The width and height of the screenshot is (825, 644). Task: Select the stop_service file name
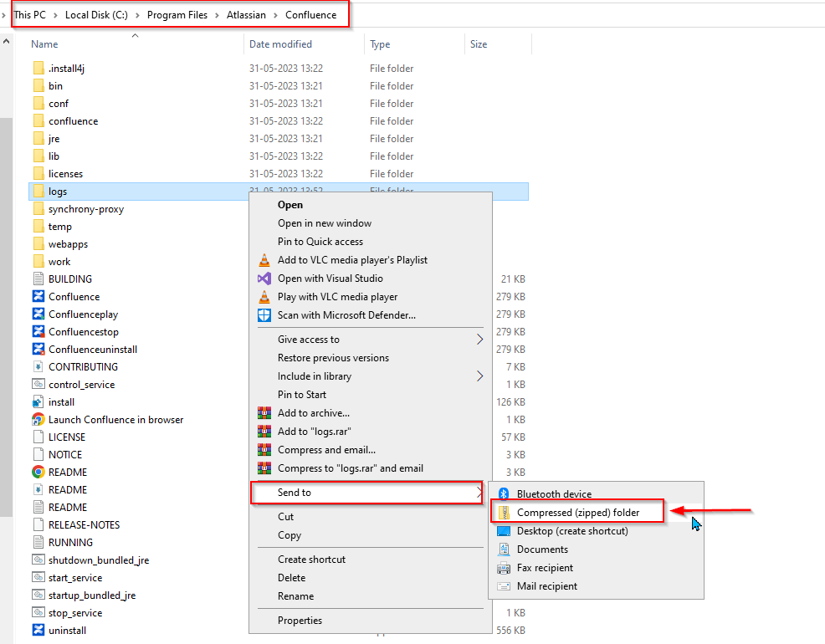pyautogui.click(x=75, y=613)
